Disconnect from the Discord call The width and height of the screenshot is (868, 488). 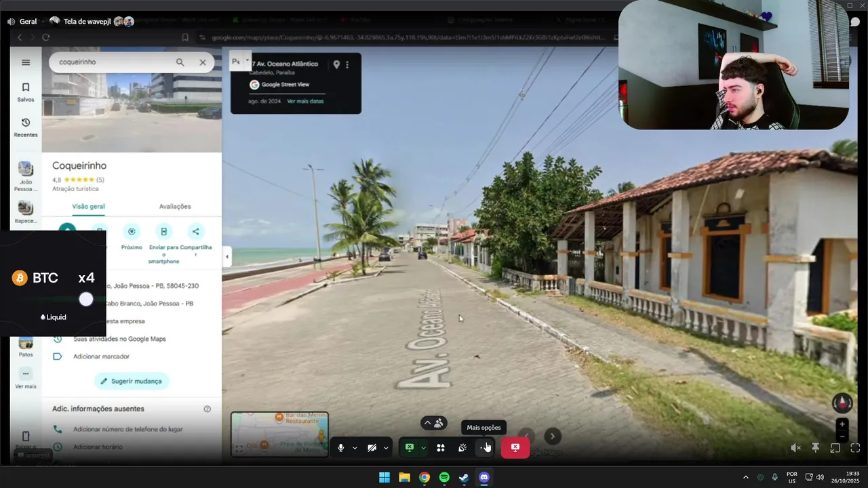pos(515,447)
